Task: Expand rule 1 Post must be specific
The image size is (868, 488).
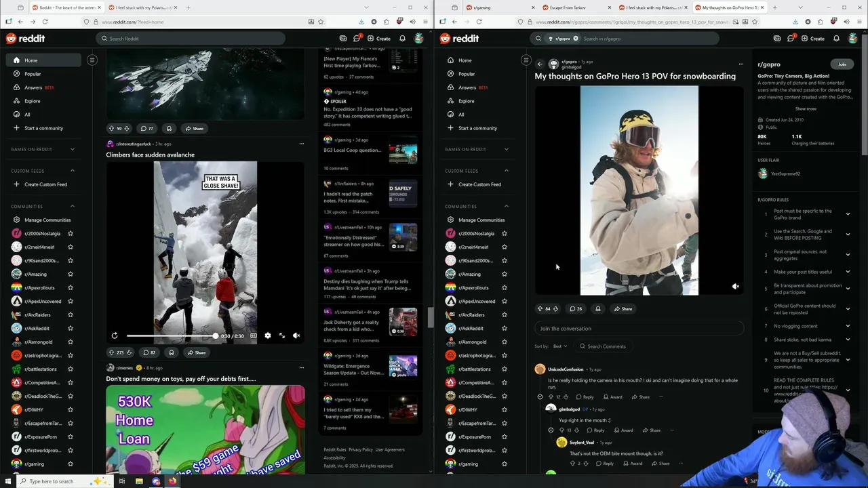Action: [848, 214]
